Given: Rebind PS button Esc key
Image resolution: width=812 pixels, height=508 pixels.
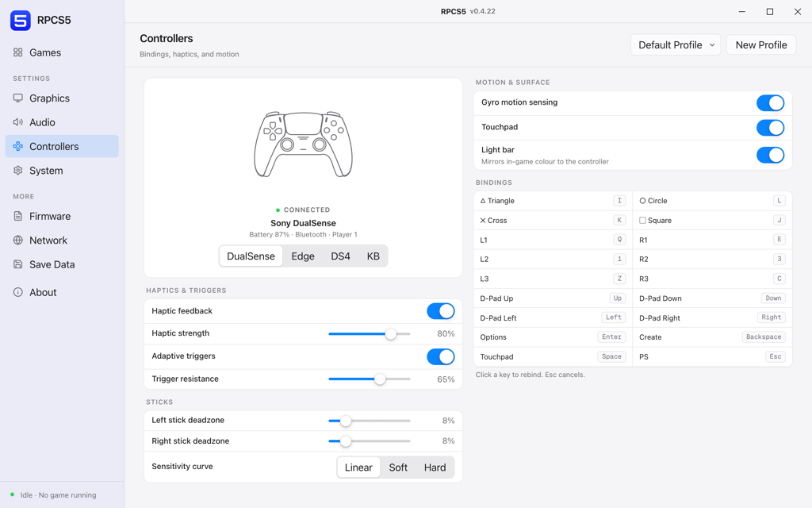Looking at the screenshot, I should (x=776, y=356).
